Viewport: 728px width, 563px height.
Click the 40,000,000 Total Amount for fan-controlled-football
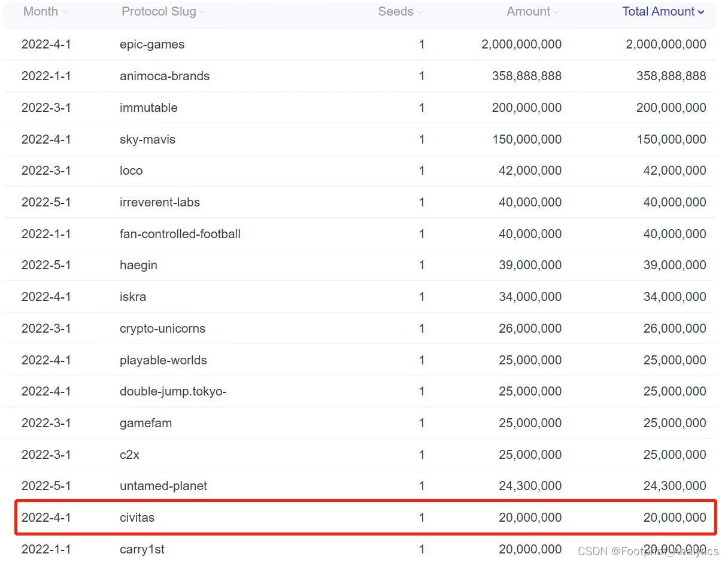pos(675,234)
